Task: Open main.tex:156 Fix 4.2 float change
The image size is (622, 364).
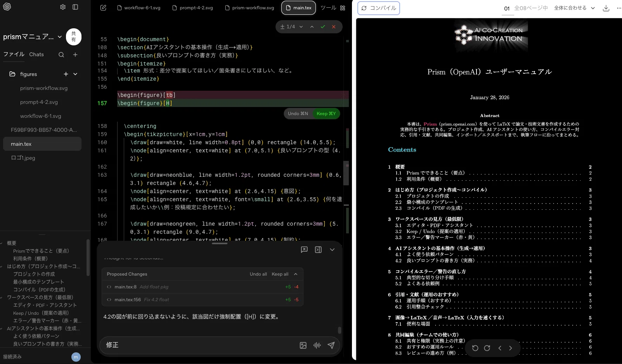Action: 203,300
